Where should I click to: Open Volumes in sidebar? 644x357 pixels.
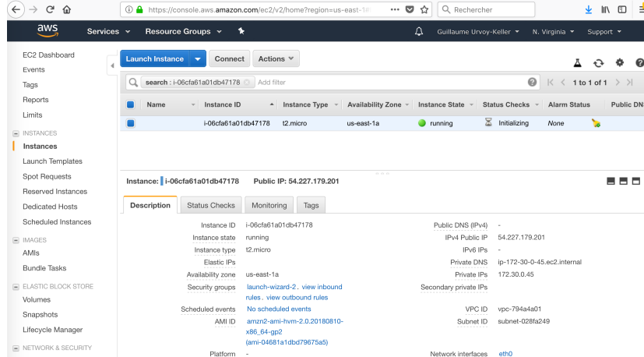(37, 299)
